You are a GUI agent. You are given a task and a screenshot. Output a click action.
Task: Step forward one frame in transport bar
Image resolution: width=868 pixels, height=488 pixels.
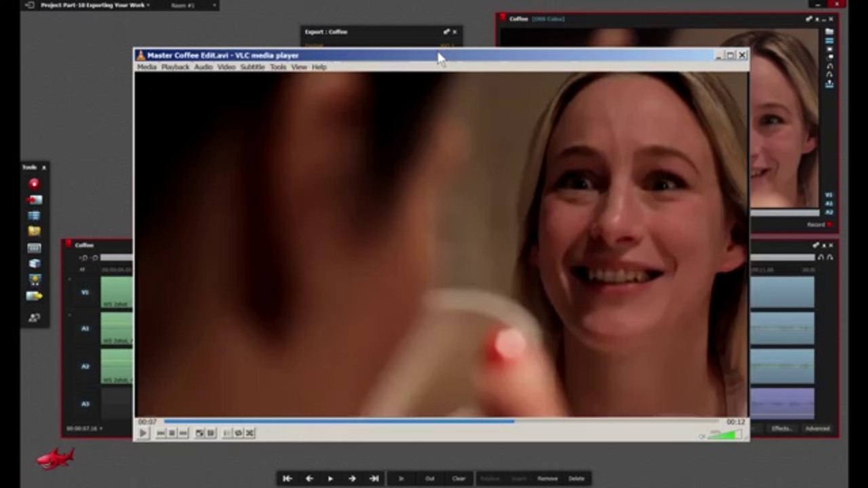pyautogui.click(x=352, y=479)
